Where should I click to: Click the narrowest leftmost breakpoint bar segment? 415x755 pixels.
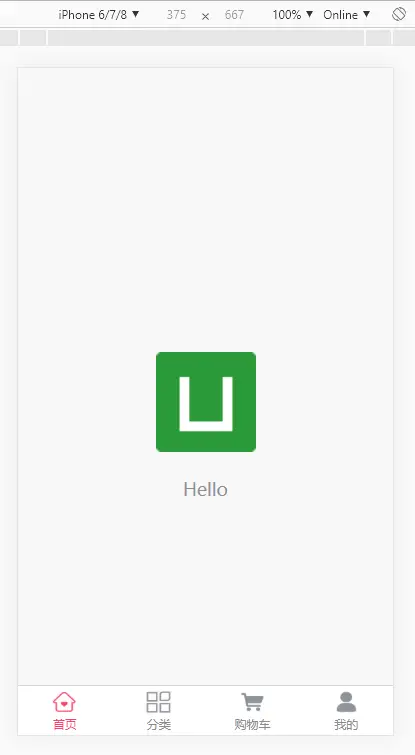pos(9,38)
